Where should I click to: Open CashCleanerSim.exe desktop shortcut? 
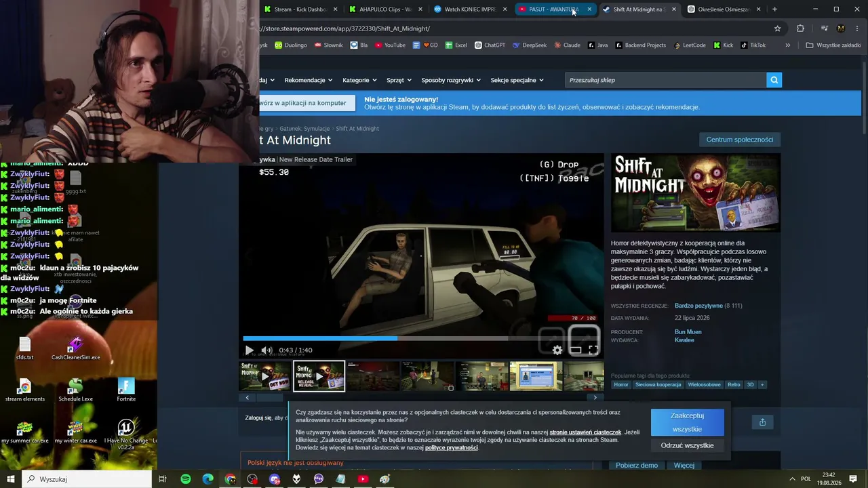(x=75, y=348)
